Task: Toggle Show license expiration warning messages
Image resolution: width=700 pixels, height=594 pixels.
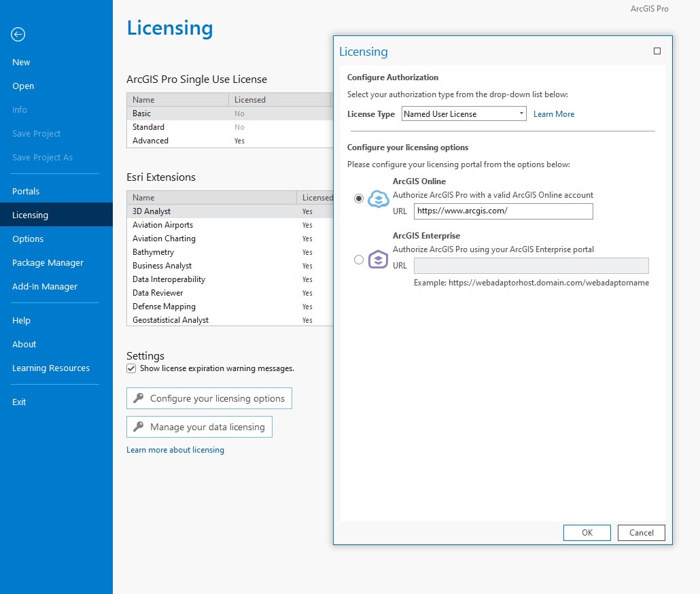Action: [x=130, y=368]
